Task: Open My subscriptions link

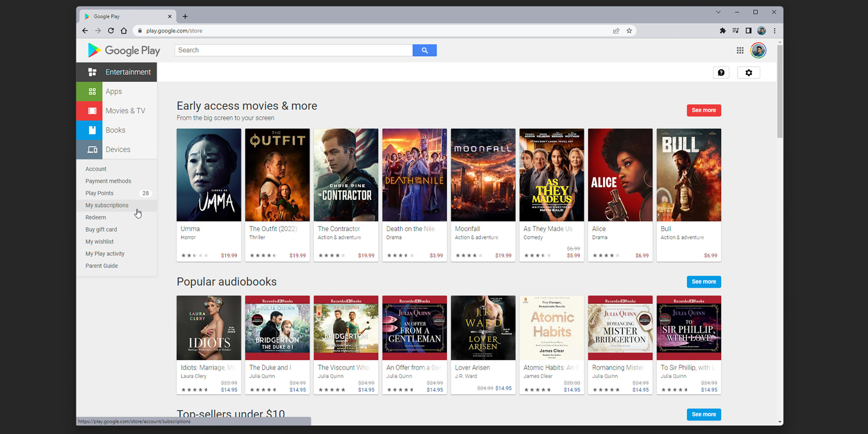Action: coord(107,205)
